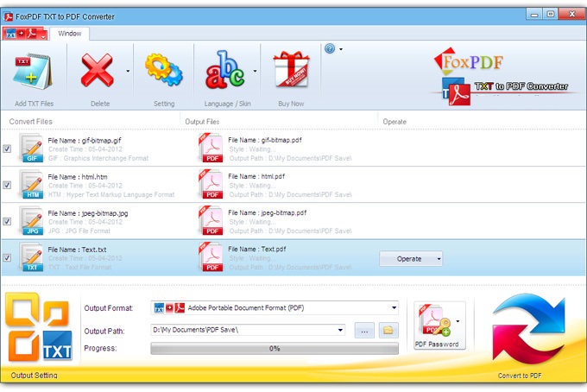Expand the PDF Password dropdown arrow

458,321
